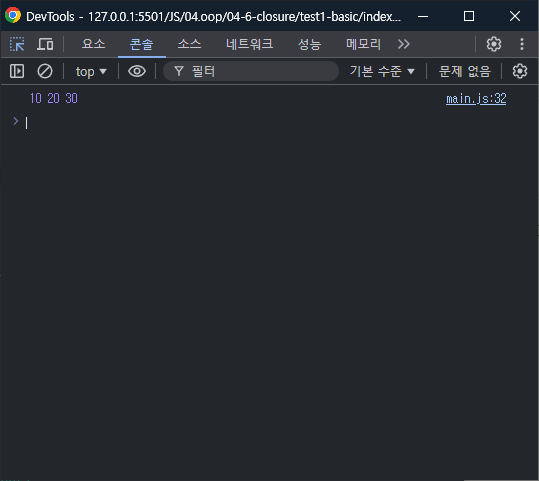Toggle the device toolbar icon
Viewport: 539px width, 481px height.
pyautogui.click(x=45, y=44)
